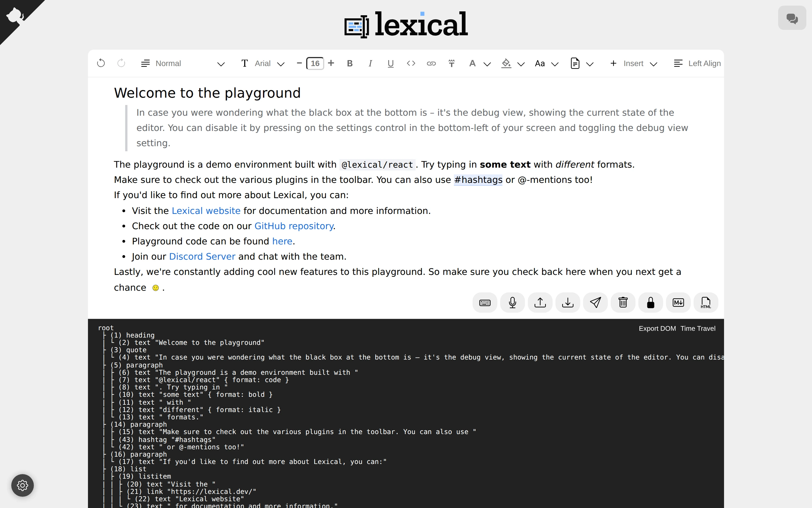Image resolution: width=812 pixels, height=508 pixels.
Task: Click inside the quote block text
Action: (x=412, y=128)
